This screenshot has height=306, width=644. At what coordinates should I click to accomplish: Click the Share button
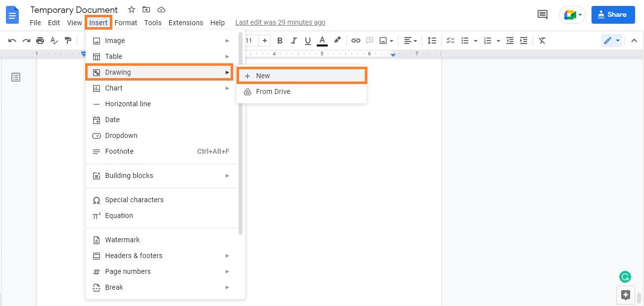click(x=613, y=15)
